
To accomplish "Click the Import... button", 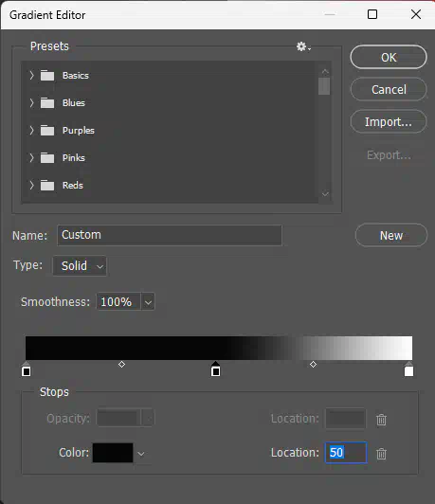I will click(x=389, y=122).
